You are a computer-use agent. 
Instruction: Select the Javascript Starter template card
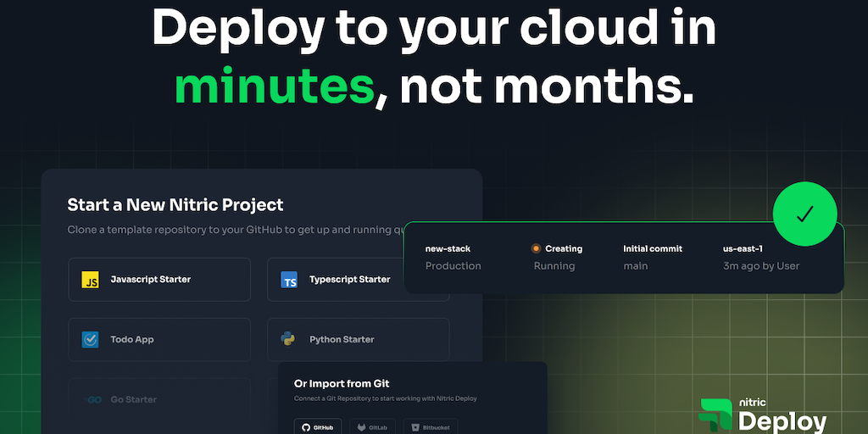coord(159,280)
